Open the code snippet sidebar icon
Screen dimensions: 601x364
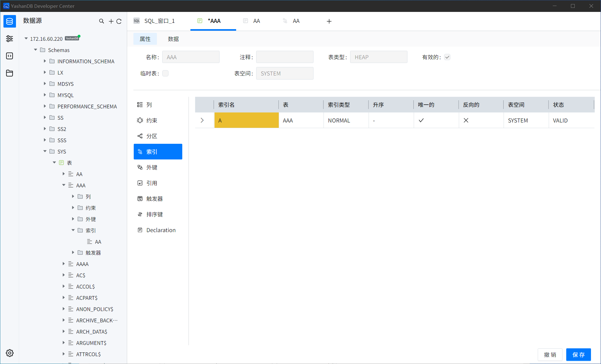click(x=10, y=56)
